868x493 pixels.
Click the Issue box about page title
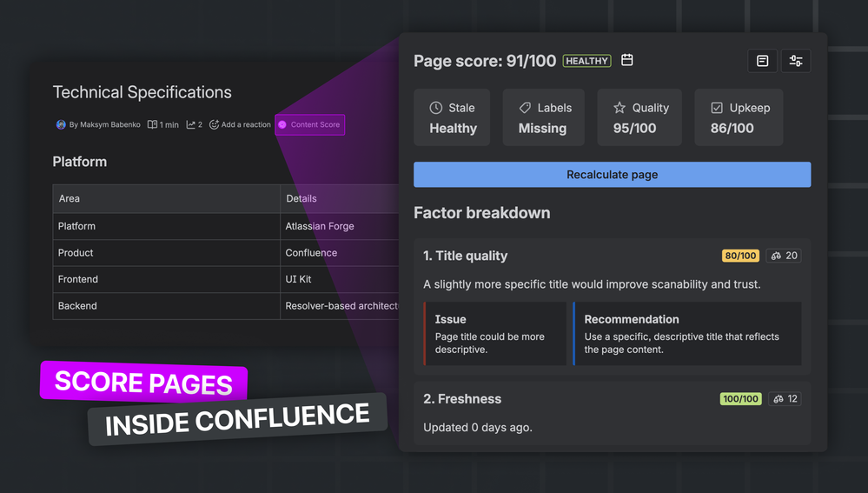click(495, 334)
